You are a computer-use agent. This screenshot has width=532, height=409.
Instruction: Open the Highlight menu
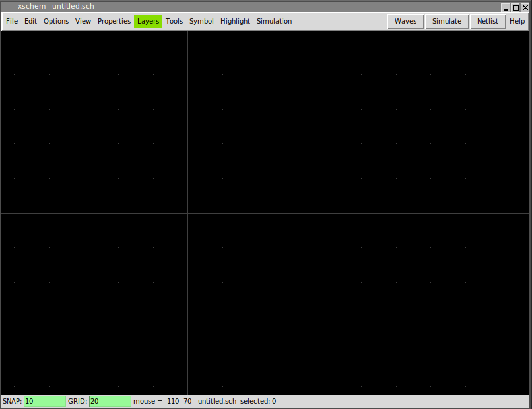[235, 21]
